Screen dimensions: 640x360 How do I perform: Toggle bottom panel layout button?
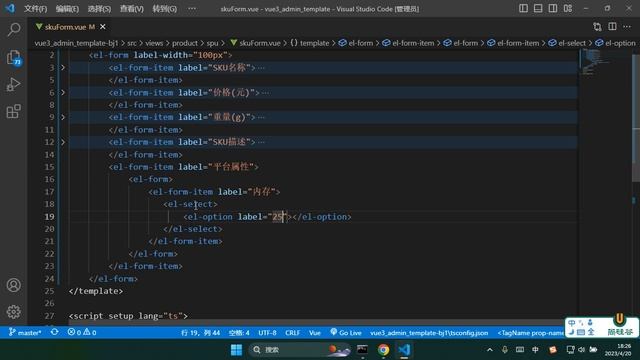538,8
